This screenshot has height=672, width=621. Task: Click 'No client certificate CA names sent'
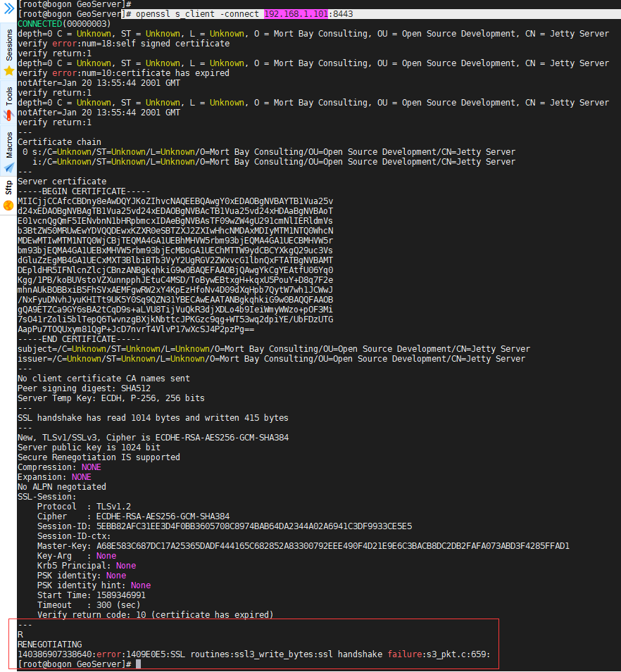(103, 379)
